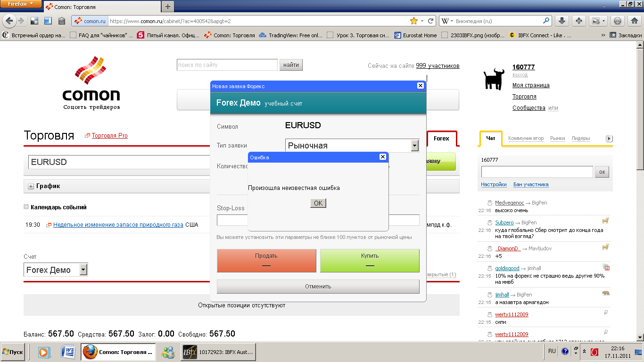Click the Firefox forward arrow
The height and width of the screenshot is (362, 644).
(x=21, y=21)
